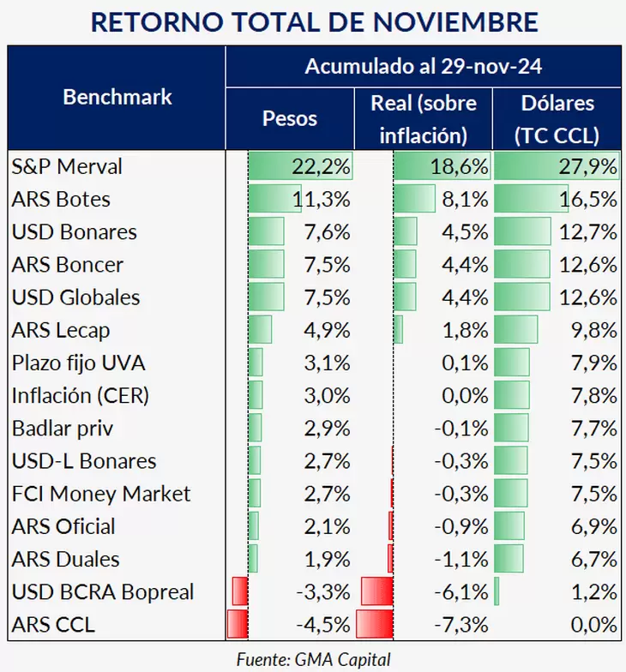The height and width of the screenshot is (672, 626).
Task: Click the red bar for ARS CCL Pesos
Action: tap(238, 624)
